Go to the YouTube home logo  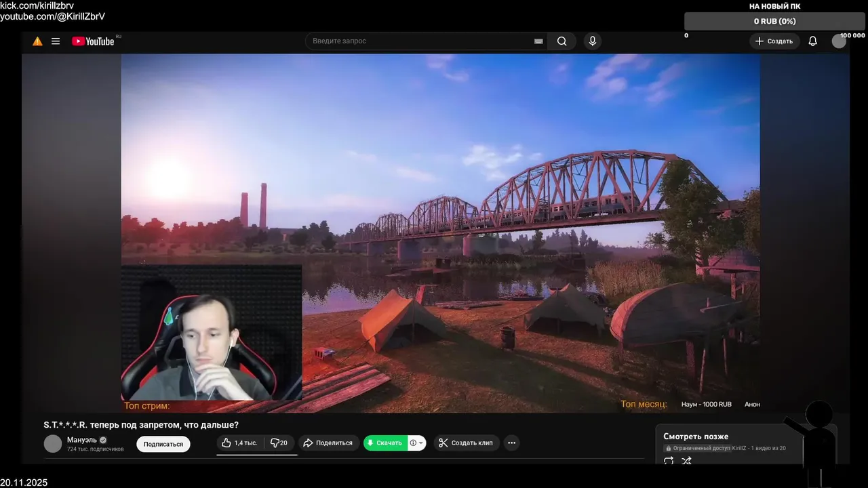coord(93,41)
